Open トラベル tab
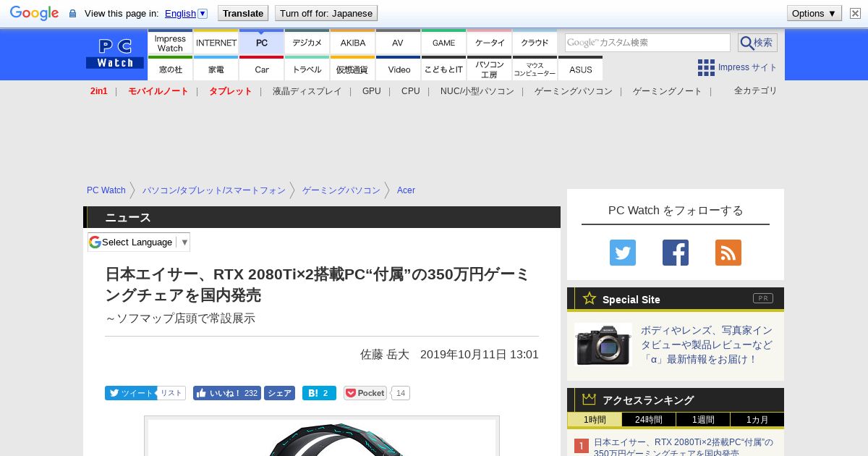 307,69
